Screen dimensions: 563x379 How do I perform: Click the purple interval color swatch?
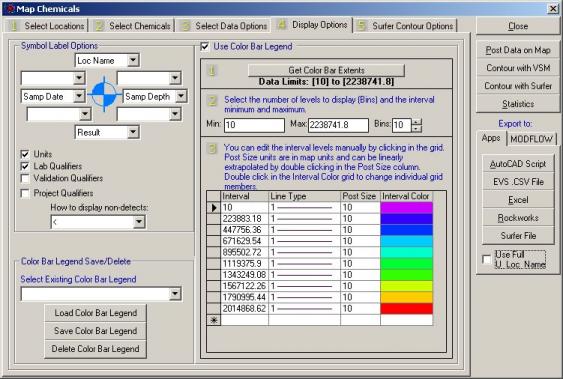coord(406,207)
